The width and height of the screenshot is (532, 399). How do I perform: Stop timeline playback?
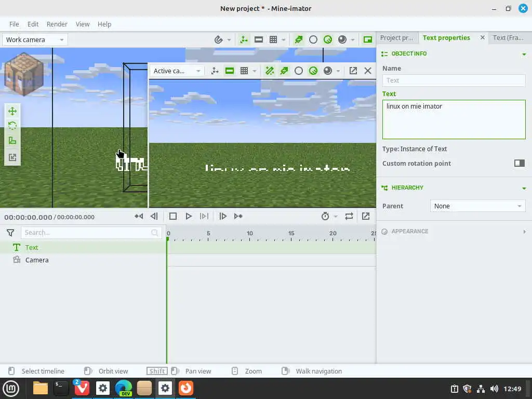pyautogui.click(x=172, y=216)
